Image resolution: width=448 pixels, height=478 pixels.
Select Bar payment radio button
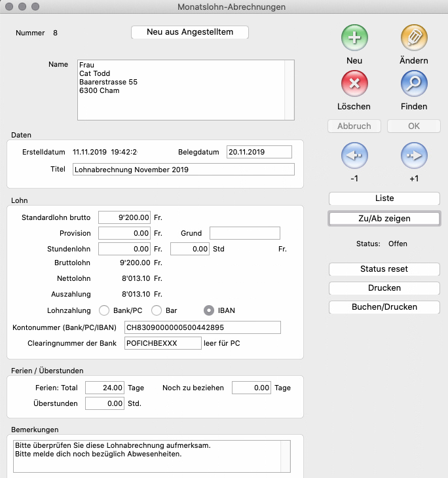click(157, 310)
